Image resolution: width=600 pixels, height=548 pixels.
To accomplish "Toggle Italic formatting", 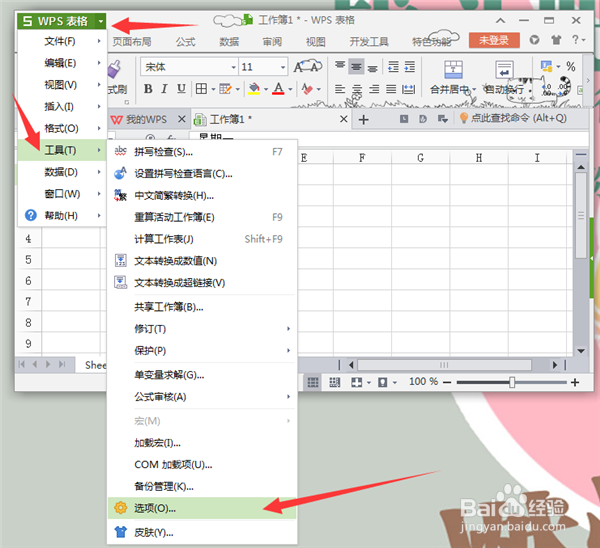I will click(x=164, y=89).
